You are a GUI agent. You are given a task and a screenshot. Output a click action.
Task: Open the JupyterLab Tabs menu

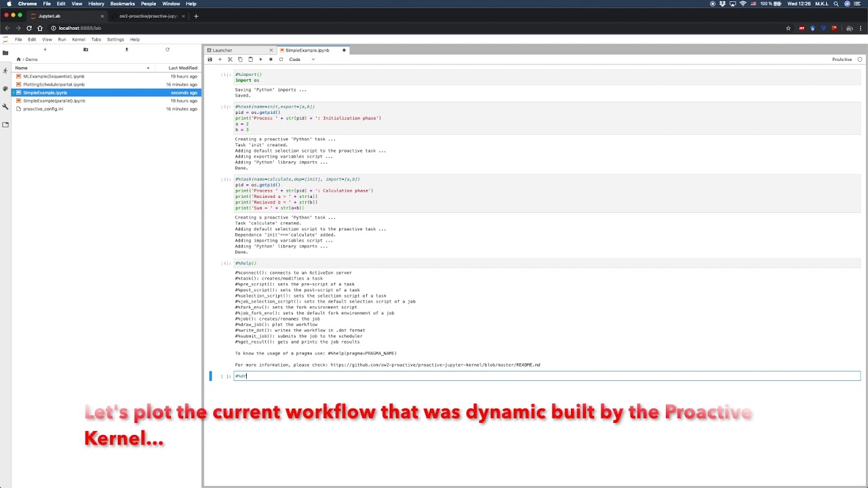click(x=96, y=39)
